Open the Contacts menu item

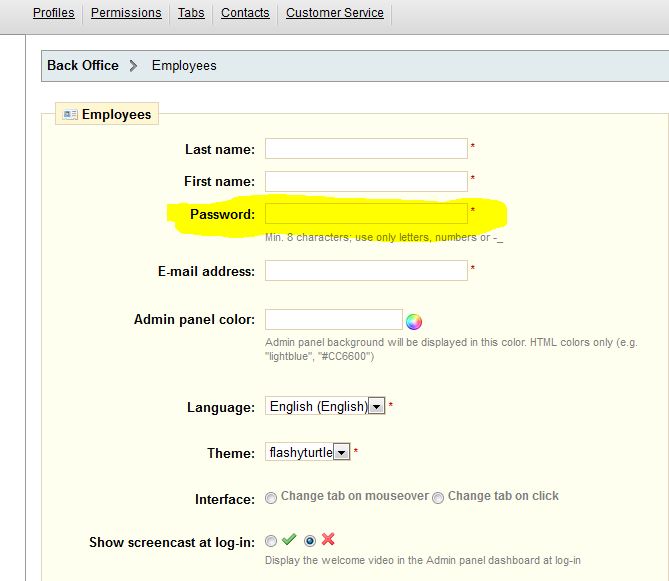click(x=245, y=13)
